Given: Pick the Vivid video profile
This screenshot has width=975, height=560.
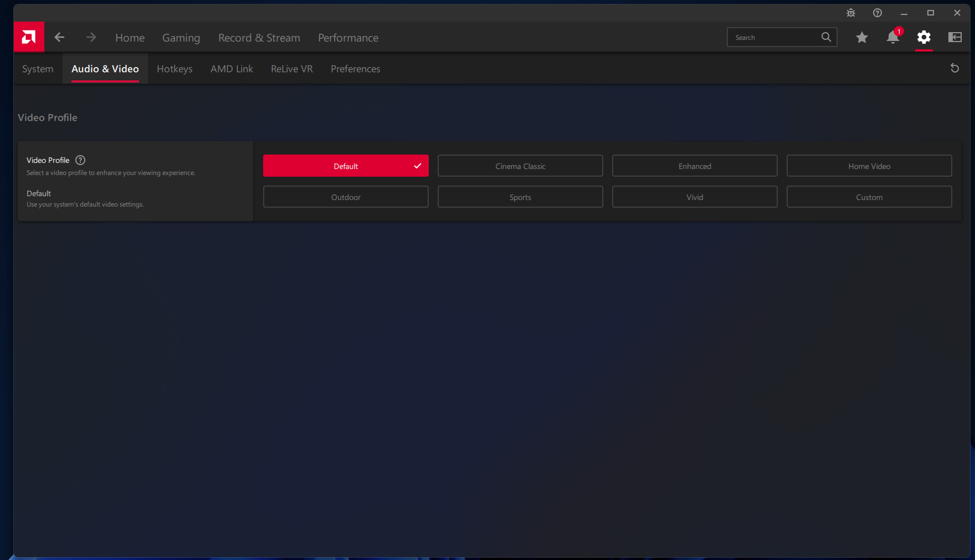Looking at the screenshot, I should 695,197.
